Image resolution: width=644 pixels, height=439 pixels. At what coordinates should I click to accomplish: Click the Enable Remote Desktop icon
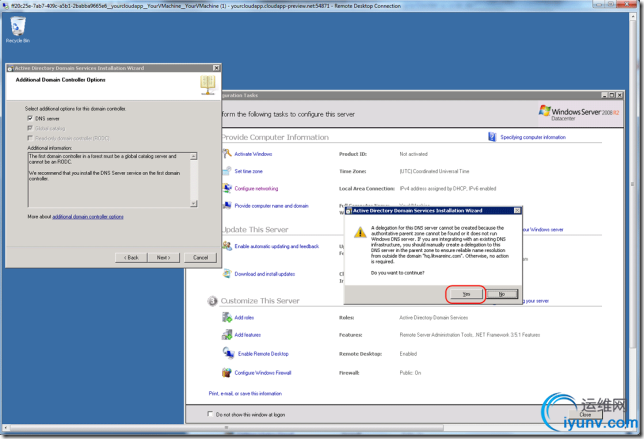(228, 353)
